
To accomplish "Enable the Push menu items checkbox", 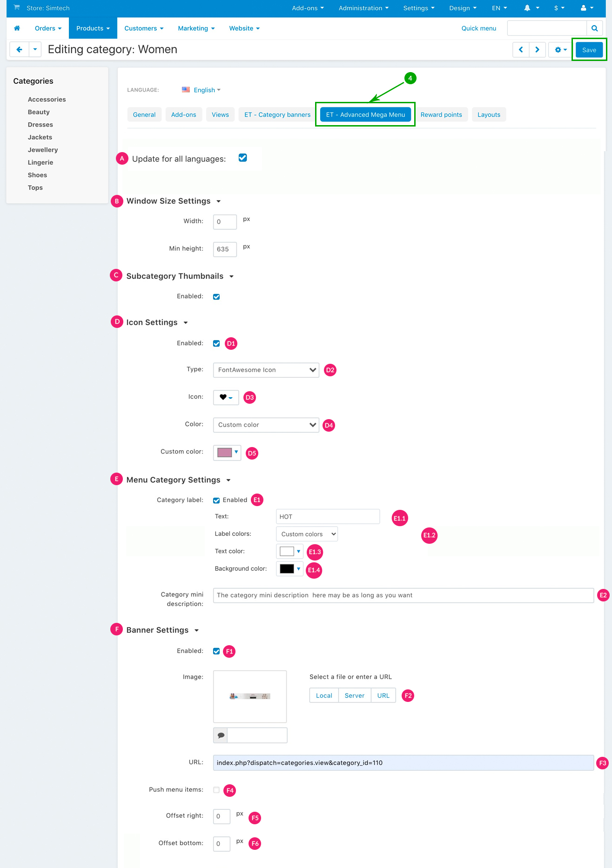I will (x=216, y=790).
